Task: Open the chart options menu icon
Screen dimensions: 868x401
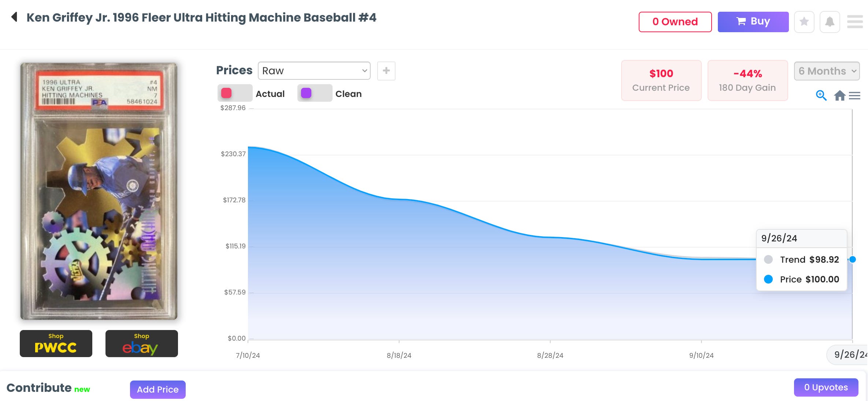Action: click(x=854, y=95)
